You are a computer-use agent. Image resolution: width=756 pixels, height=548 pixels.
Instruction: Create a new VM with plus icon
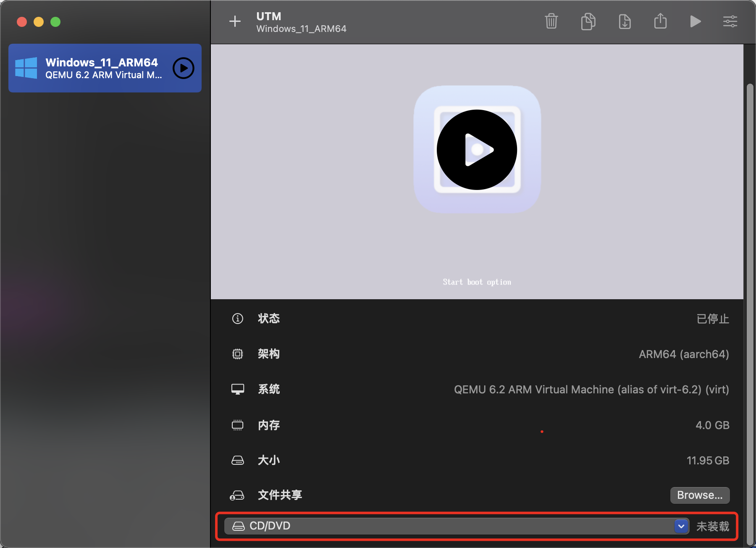[x=235, y=21]
